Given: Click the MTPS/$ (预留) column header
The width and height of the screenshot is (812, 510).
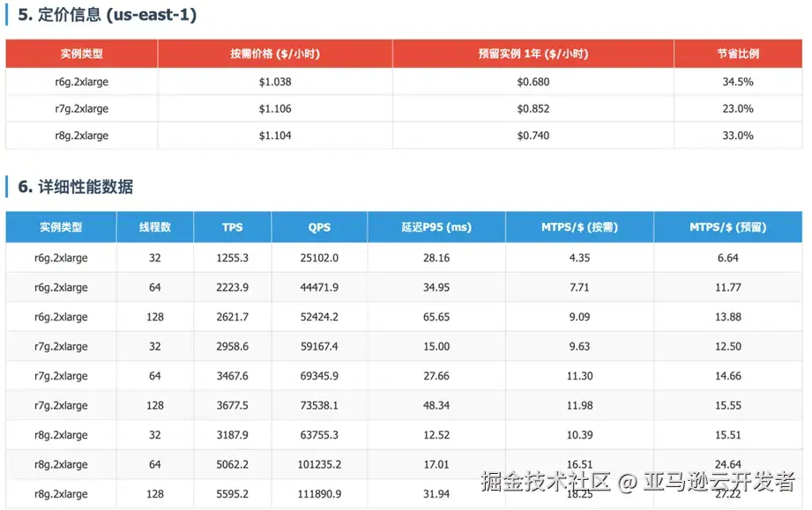Looking at the screenshot, I should point(727,226).
